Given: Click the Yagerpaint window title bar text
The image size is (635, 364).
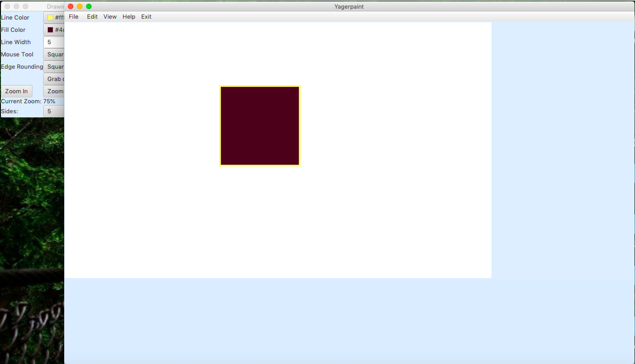Looking at the screenshot, I should tap(349, 6).
